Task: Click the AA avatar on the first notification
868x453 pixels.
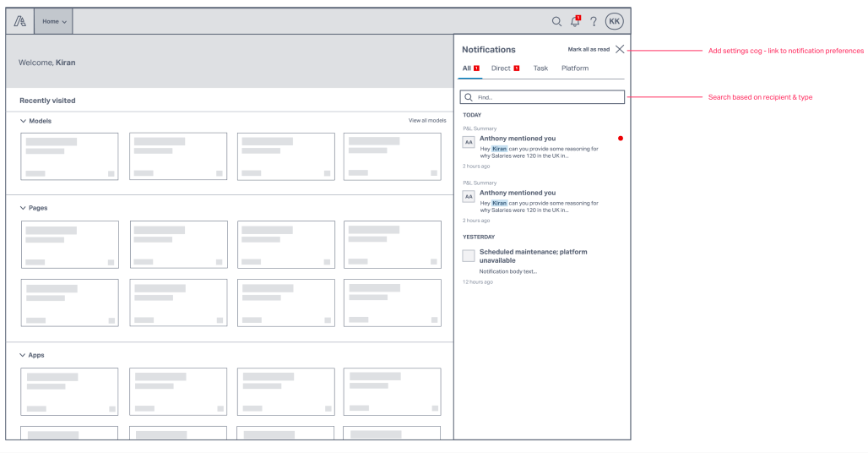Action: (469, 142)
